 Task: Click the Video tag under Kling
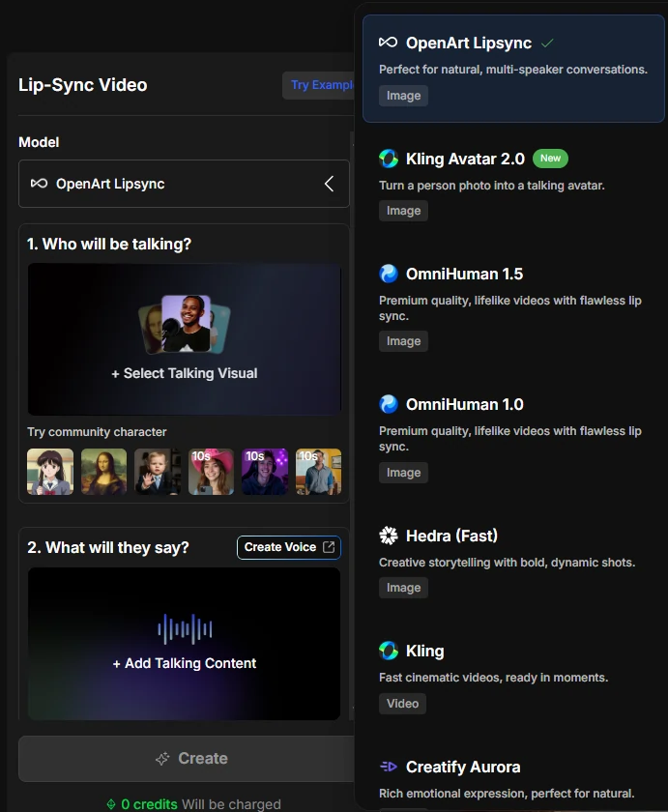402,704
